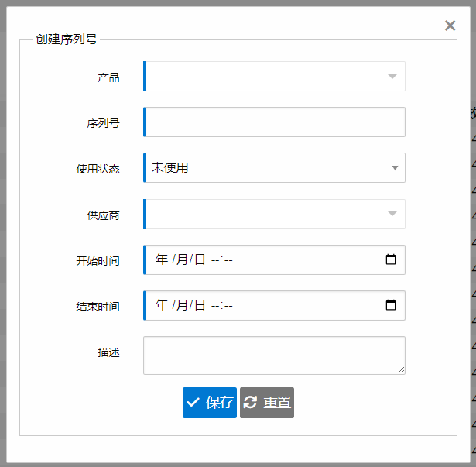Screen dimensions: 476x467
Task: Click the 保存 button
Action: pos(210,403)
